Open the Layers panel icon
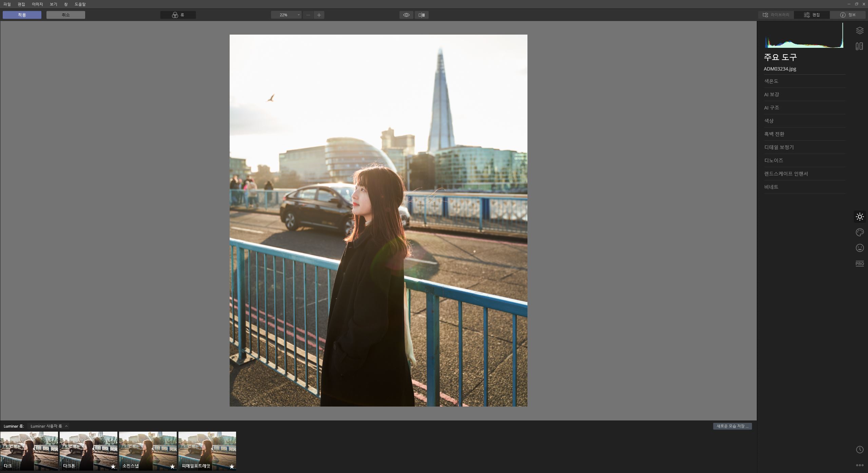Screen dimensions: 868x473 [x=860, y=31]
